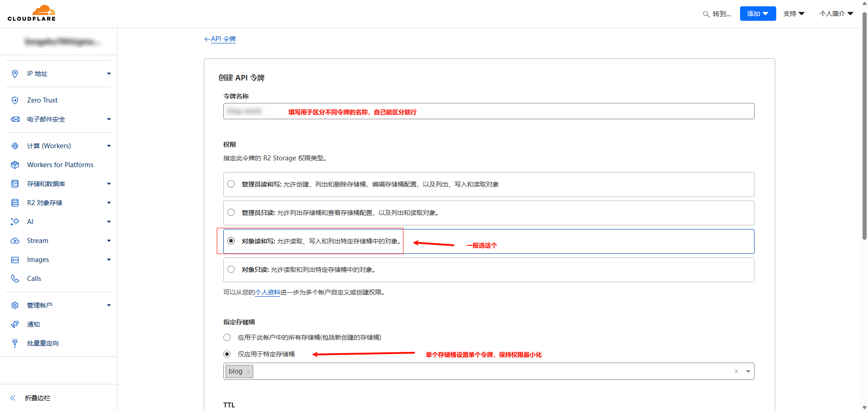Open the 支持 menu in header
868x411 pixels.
[x=793, y=14]
